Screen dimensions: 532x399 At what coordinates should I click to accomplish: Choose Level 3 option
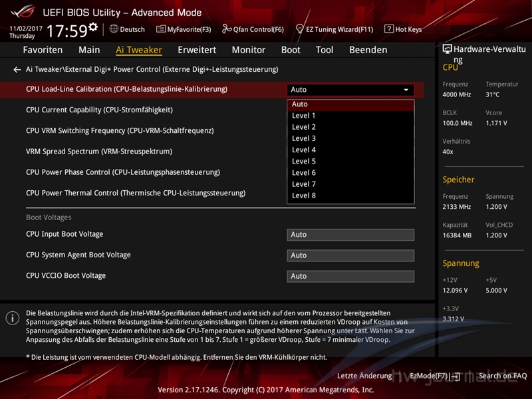(x=350, y=138)
